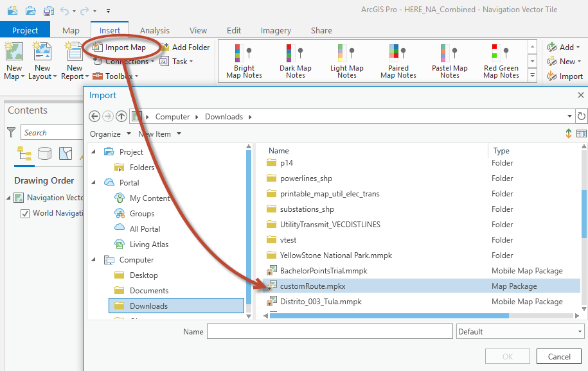588x371 pixels.
Task: Click the Refresh icon beside the path bar
Action: point(581,117)
